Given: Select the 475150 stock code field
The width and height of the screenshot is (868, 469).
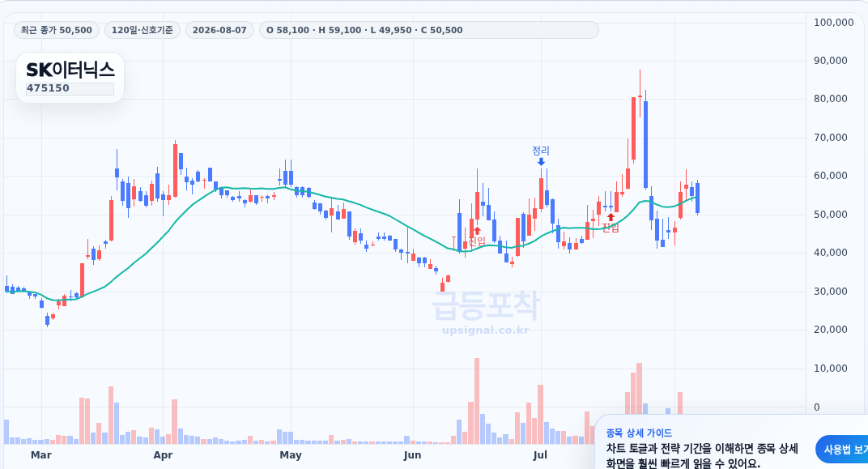Looking at the screenshot, I should tap(70, 88).
